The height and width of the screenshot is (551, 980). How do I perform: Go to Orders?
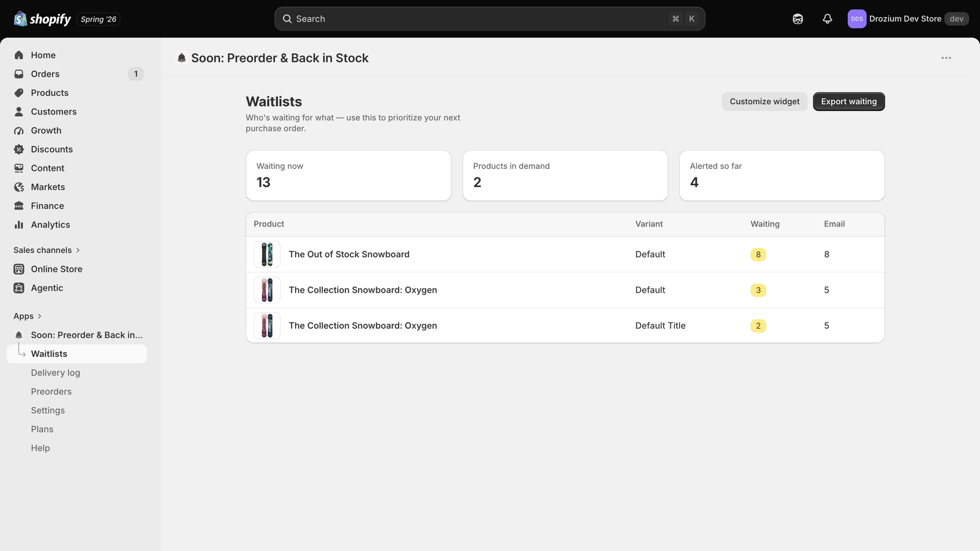[77, 74]
